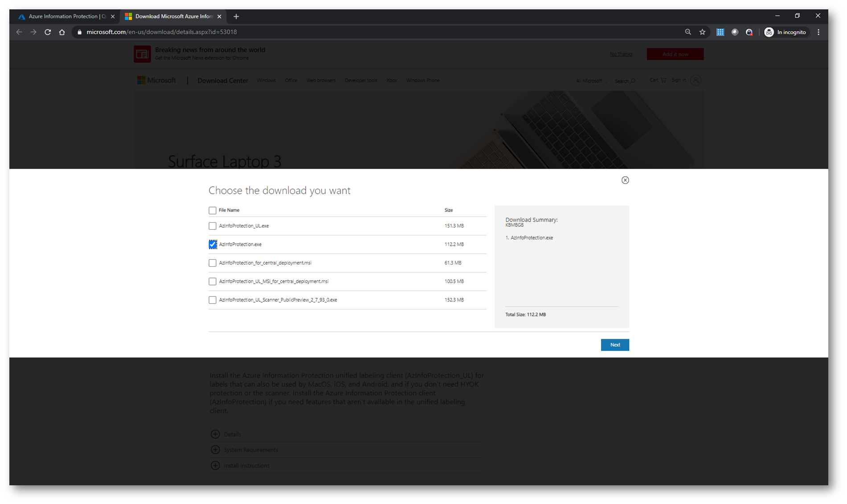Screen dimensions: 847x504
Task: Check the AzInfoProtection_UL.exe checkbox
Action: point(213,226)
